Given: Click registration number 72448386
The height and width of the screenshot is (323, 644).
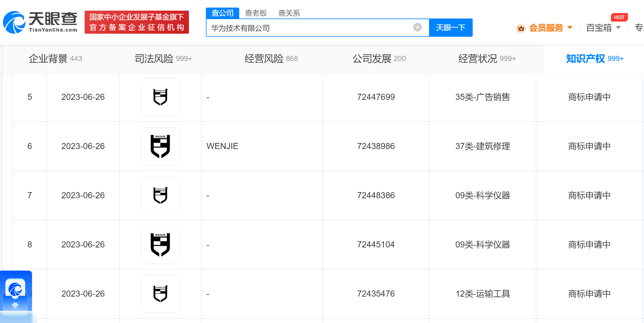Looking at the screenshot, I should [376, 195].
